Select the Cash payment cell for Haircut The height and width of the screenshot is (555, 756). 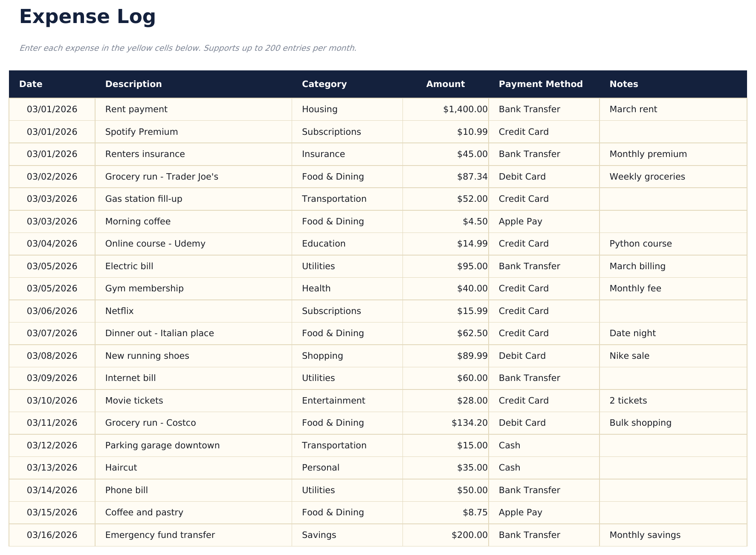pos(509,468)
